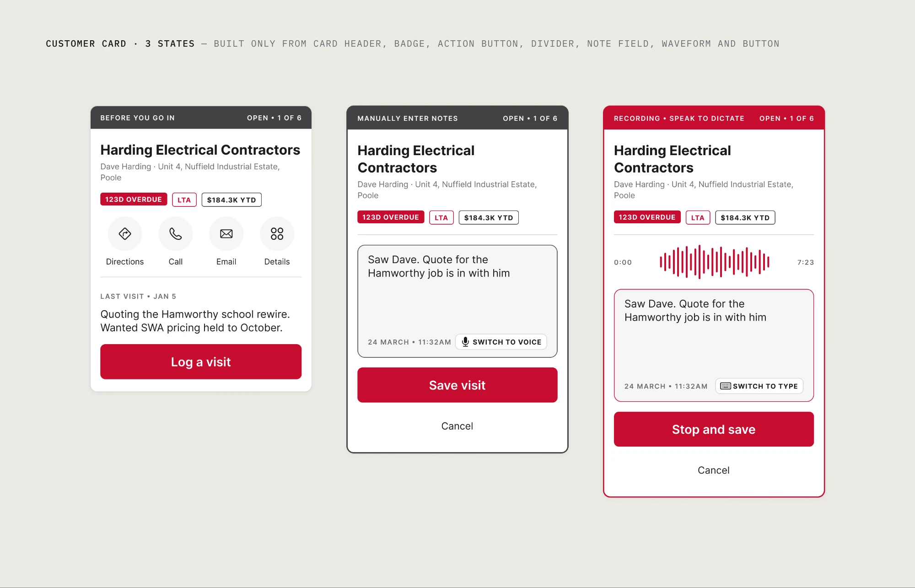Click the Call label under the phone icon

click(176, 261)
